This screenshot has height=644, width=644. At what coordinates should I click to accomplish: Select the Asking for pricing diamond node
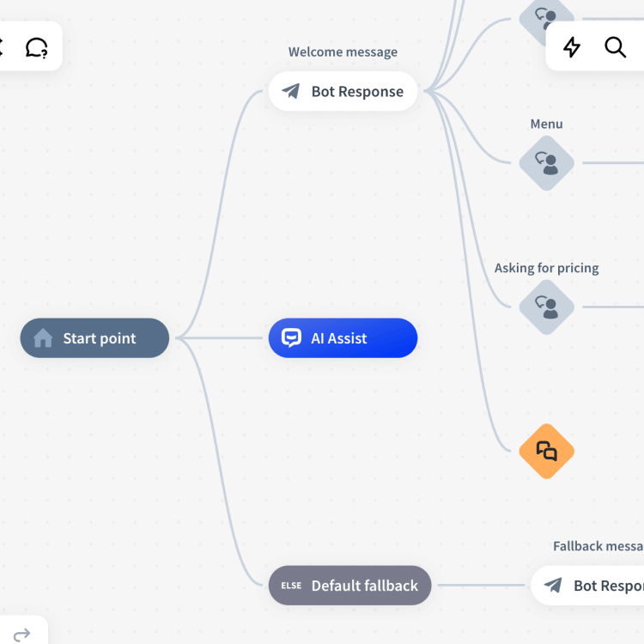pyautogui.click(x=546, y=307)
